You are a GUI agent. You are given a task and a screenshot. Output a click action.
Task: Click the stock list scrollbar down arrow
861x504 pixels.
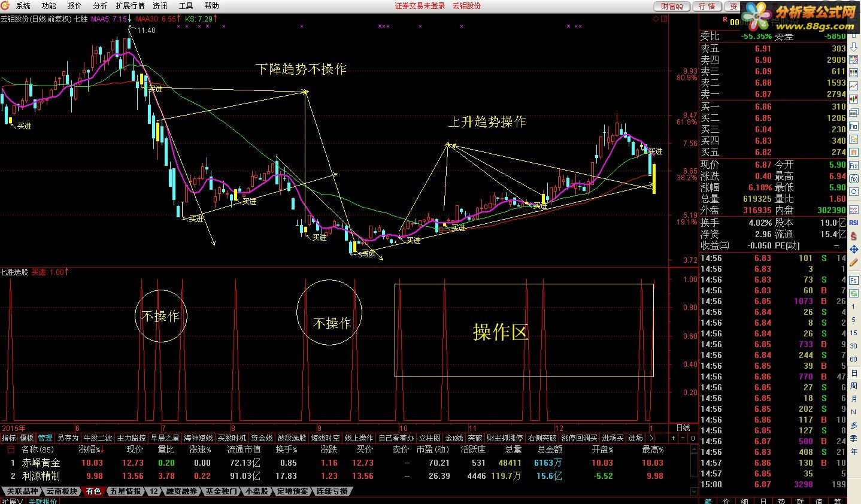click(x=694, y=491)
